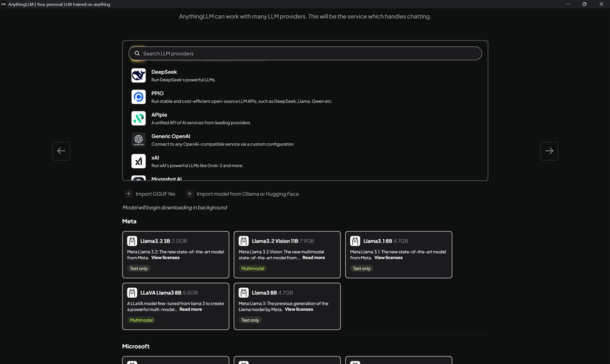Choose the Generic OpenAI icon
Screen dimensions: 610x364
(138, 139)
